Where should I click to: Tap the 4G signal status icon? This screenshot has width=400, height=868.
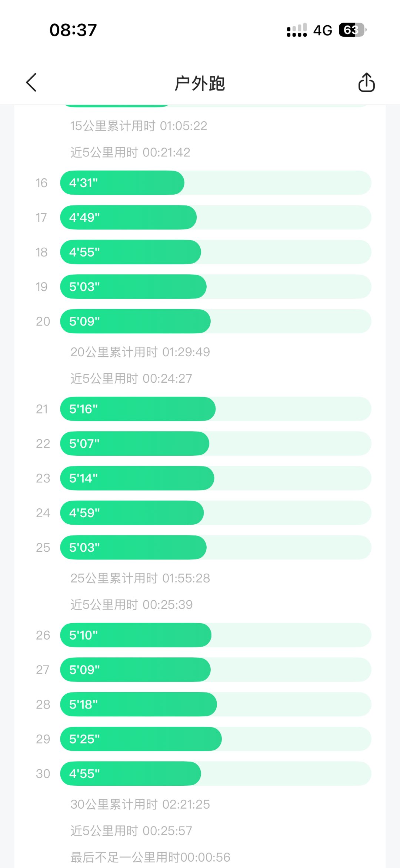(x=322, y=30)
